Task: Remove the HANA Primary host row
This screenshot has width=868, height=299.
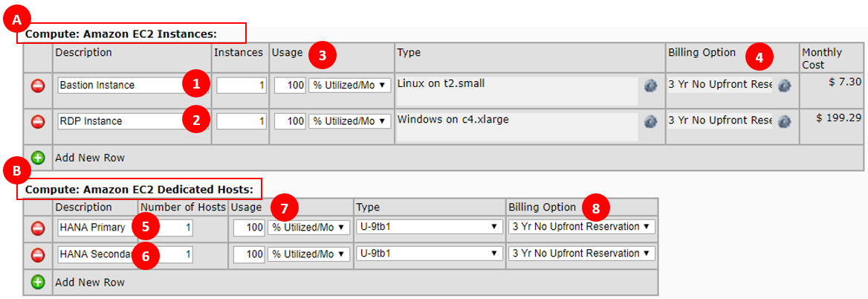Action: [x=38, y=228]
